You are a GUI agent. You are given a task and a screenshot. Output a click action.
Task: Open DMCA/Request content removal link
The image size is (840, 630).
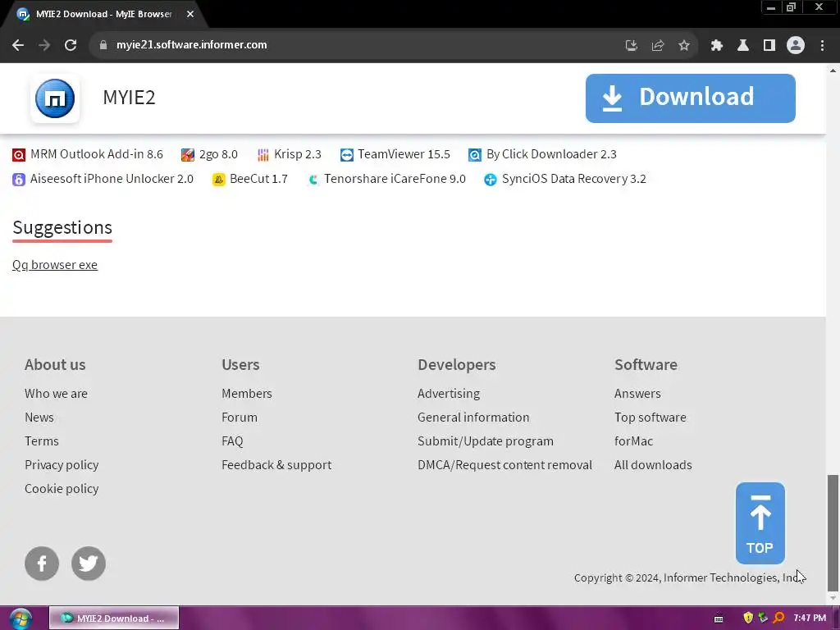pos(504,465)
